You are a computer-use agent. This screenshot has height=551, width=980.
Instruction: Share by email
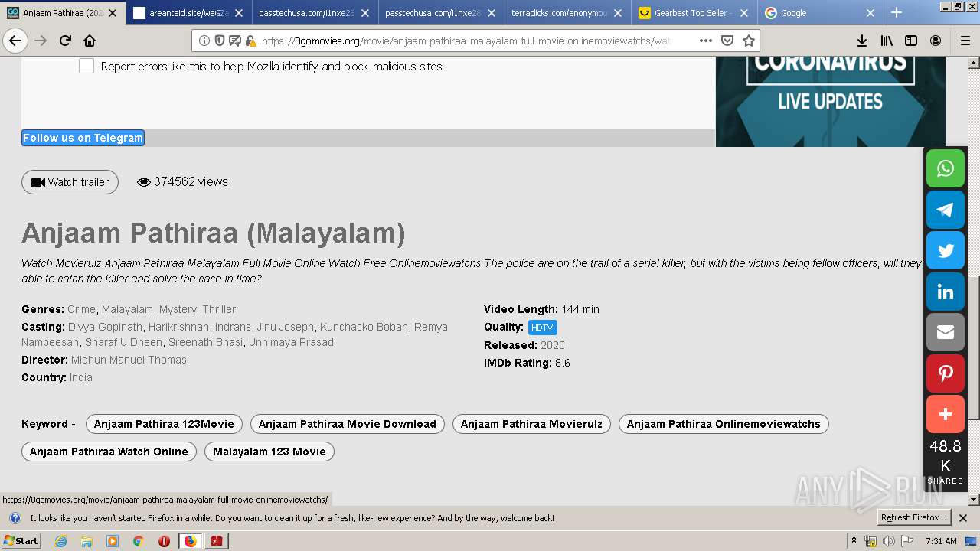(946, 332)
